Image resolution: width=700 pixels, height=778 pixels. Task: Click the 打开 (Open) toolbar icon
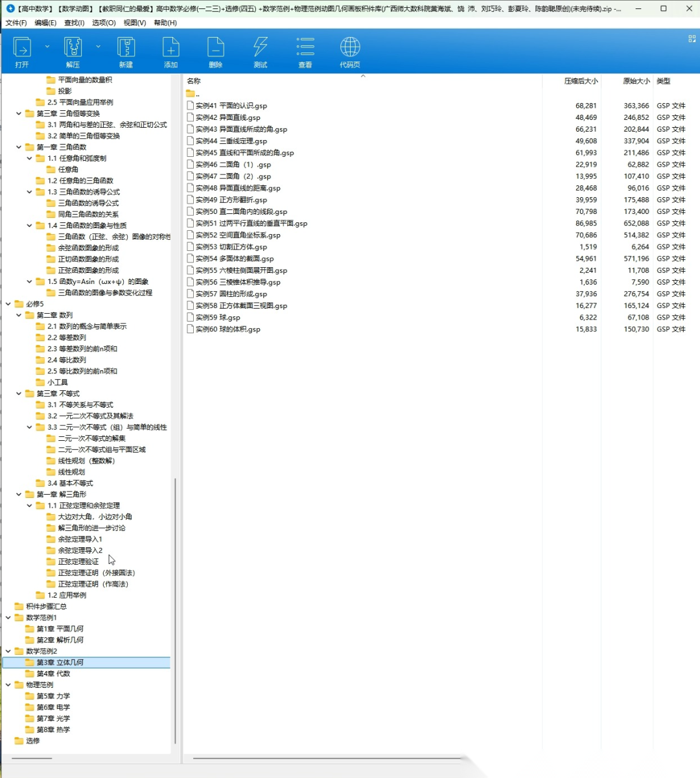click(22, 49)
